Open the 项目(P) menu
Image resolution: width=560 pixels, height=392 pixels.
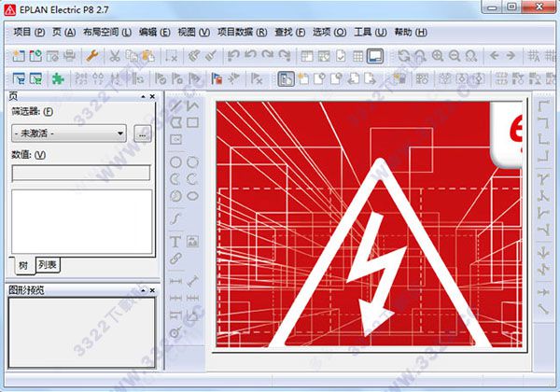[x=29, y=32]
